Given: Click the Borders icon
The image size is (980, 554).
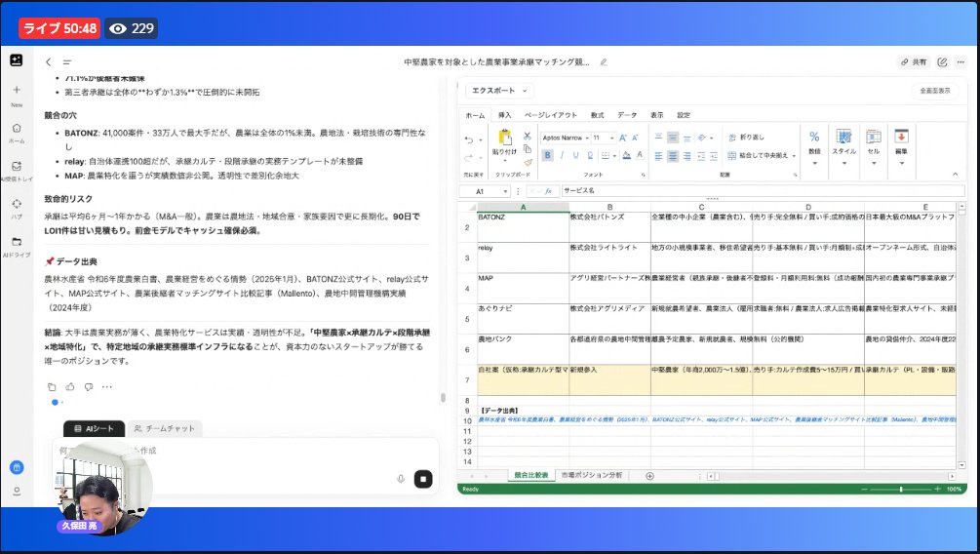Looking at the screenshot, I should tap(605, 155).
